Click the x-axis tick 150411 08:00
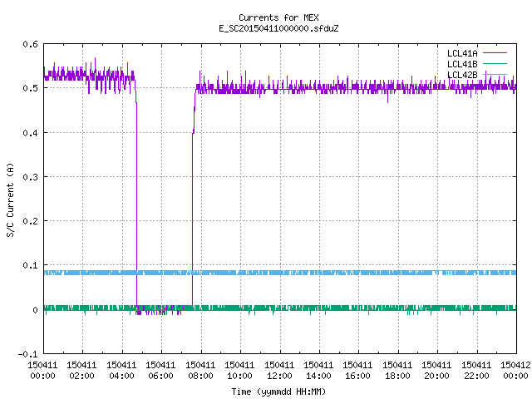 [200, 370]
